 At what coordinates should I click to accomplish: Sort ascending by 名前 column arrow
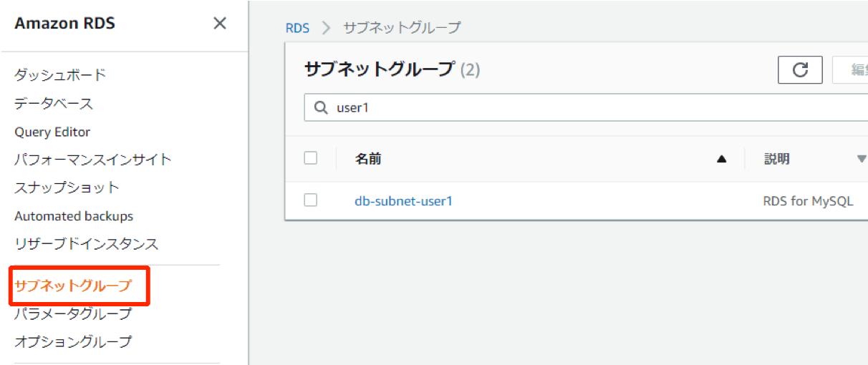click(x=722, y=159)
